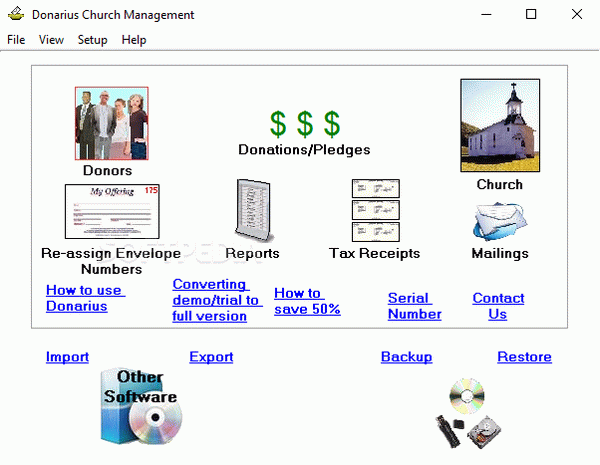Click the Tax Receipts label text
600x465 pixels.
tap(375, 253)
